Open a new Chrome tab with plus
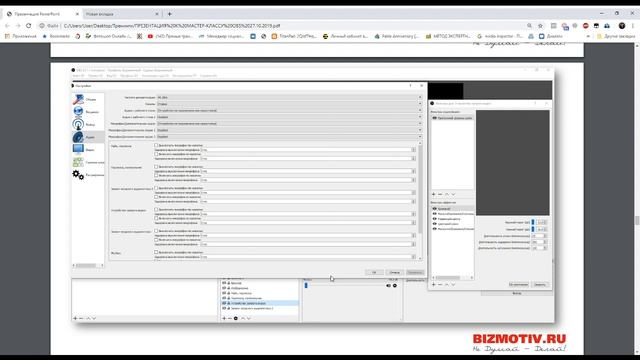Viewport: 640px width, 360px height. click(169, 14)
